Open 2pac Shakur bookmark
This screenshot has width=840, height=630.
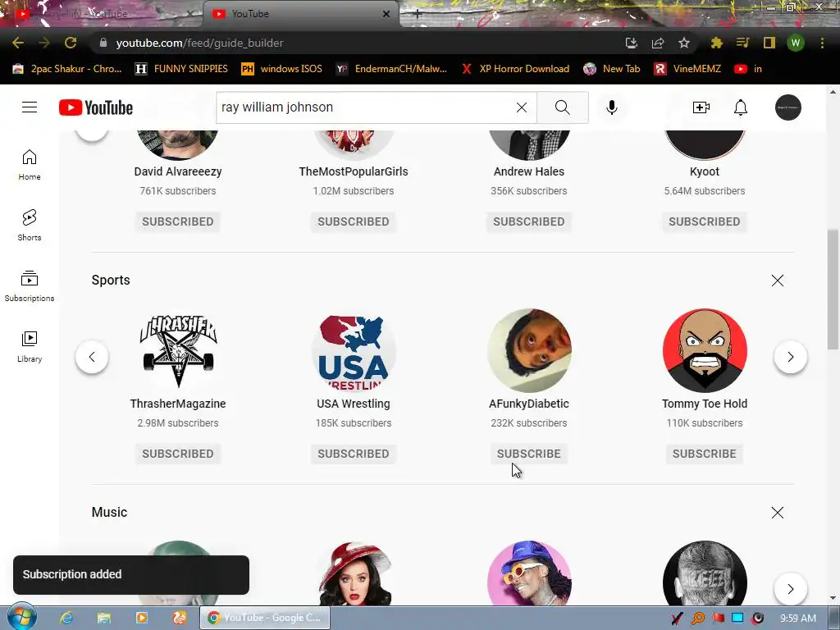click(x=67, y=69)
